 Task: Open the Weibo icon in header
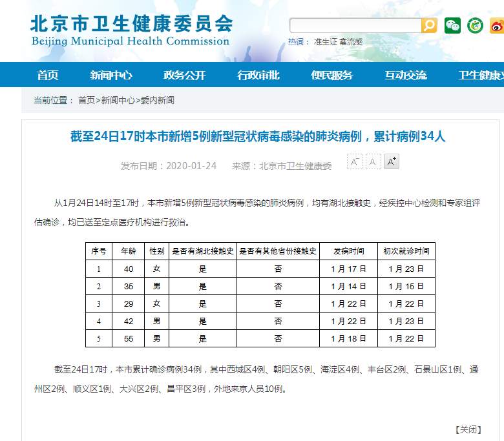496,26
